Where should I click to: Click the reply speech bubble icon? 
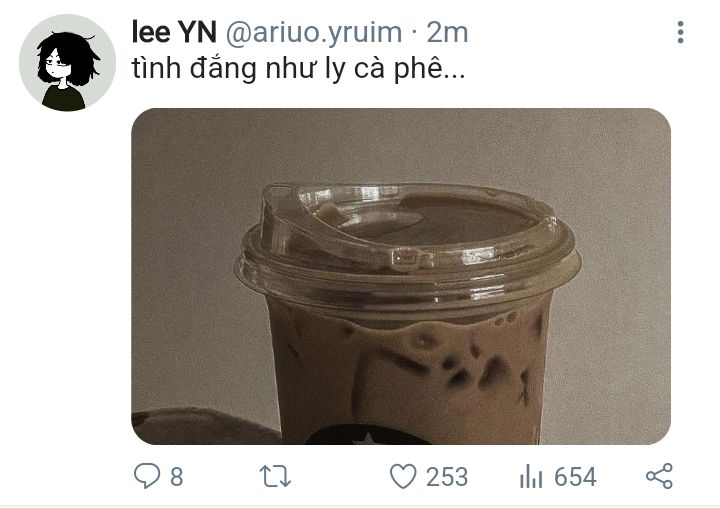tap(147, 476)
